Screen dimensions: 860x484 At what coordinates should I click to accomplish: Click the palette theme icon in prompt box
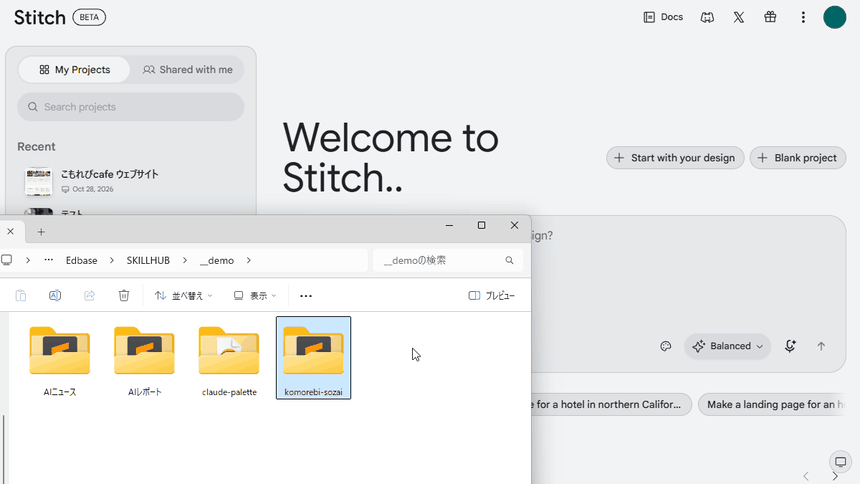point(665,346)
